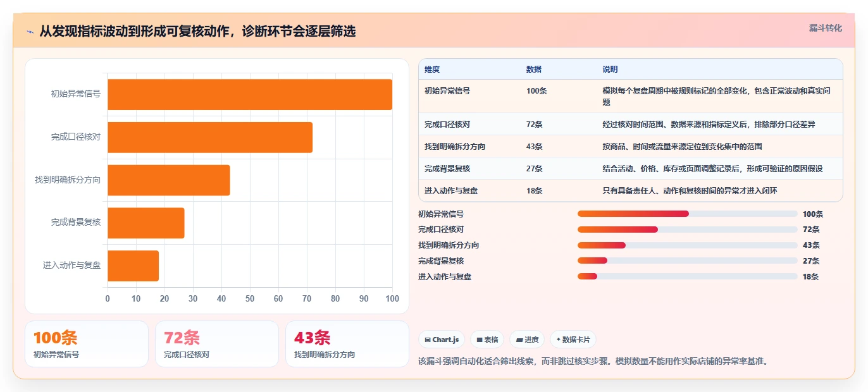Click the footnote starting 该漏斗强调自动化
The height and width of the screenshot is (392, 868).
click(x=593, y=362)
